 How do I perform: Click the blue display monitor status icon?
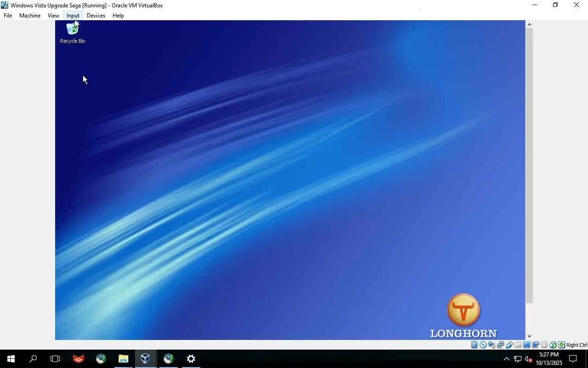pyautogui.click(x=527, y=345)
